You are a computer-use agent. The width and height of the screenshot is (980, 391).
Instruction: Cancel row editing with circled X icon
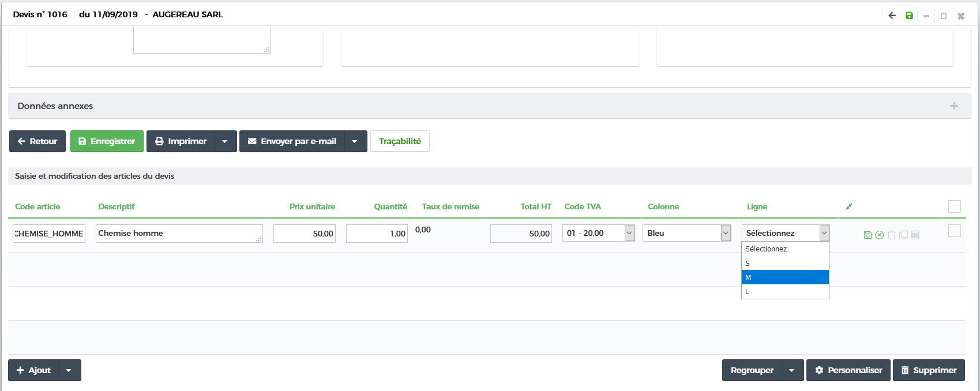[x=879, y=235]
